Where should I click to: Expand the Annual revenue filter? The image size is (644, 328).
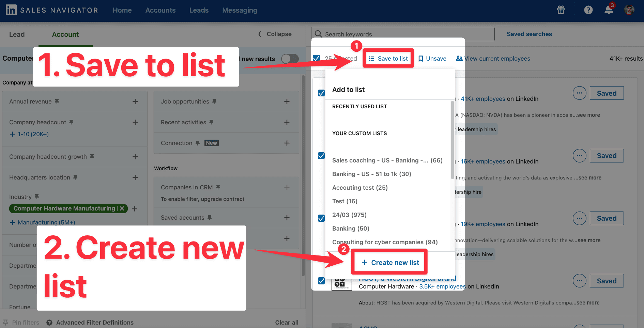point(135,101)
